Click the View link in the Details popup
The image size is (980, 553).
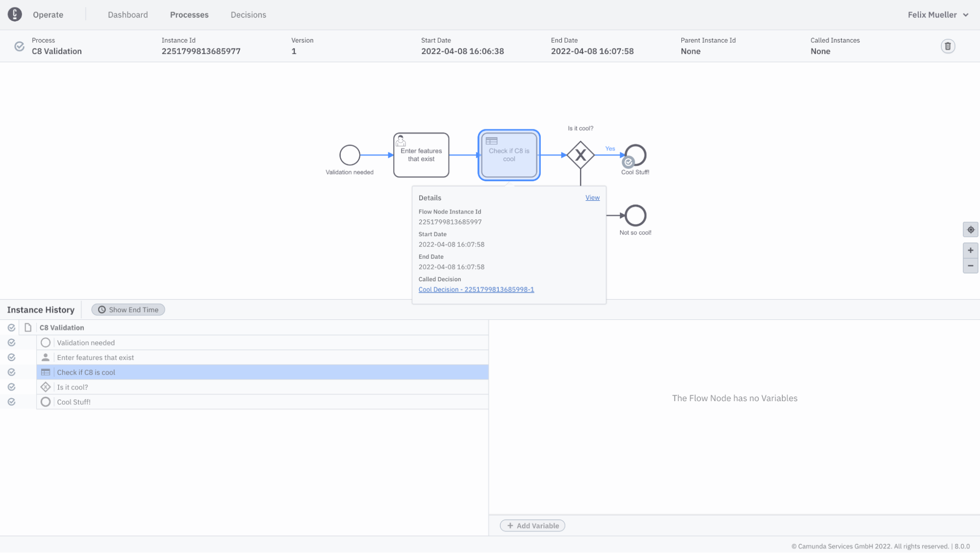coord(592,197)
